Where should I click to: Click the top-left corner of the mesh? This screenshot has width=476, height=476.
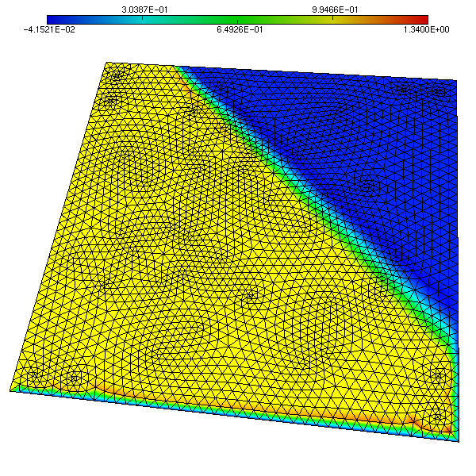click(x=108, y=63)
